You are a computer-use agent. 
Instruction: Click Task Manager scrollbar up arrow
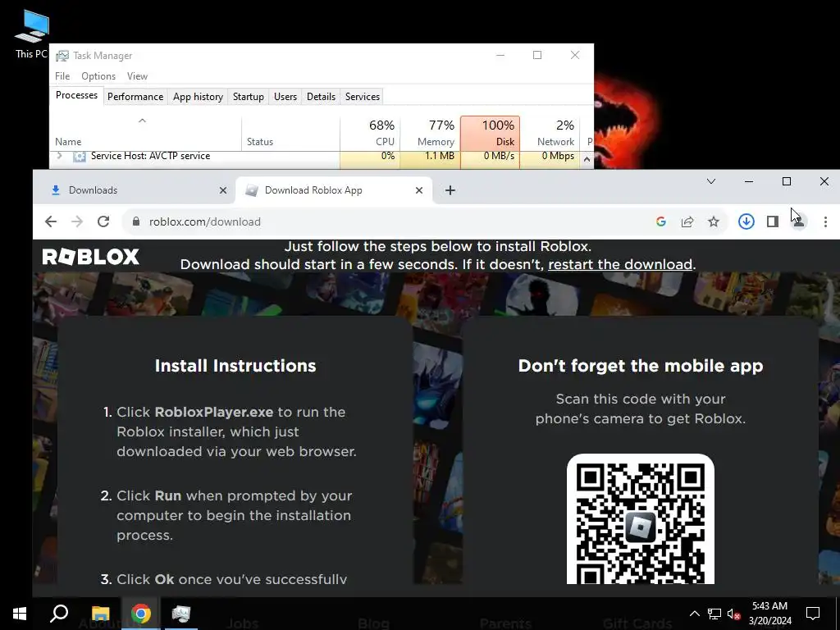pyautogui.click(x=587, y=159)
